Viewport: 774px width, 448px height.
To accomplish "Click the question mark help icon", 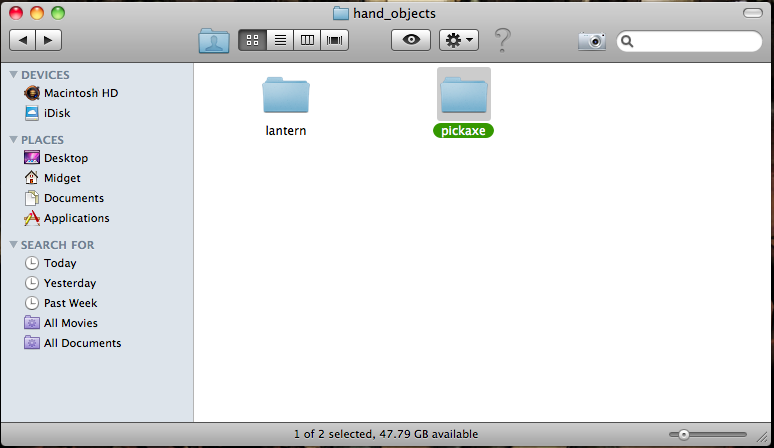I will (x=503, y=40).
